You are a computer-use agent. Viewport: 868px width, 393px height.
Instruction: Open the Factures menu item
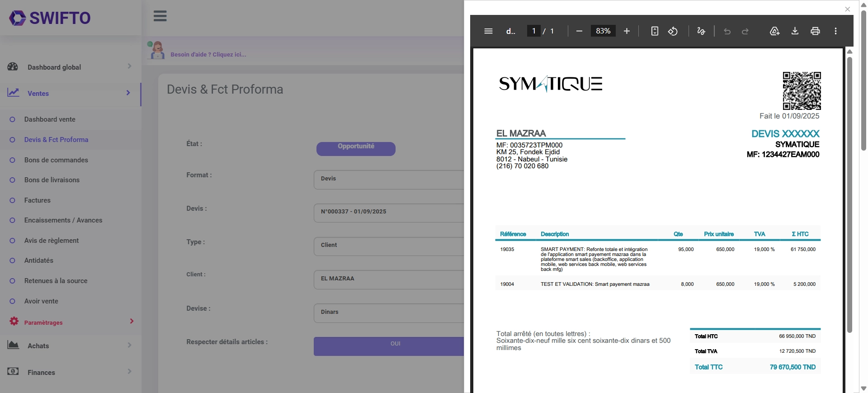click(x=38, y=200)
